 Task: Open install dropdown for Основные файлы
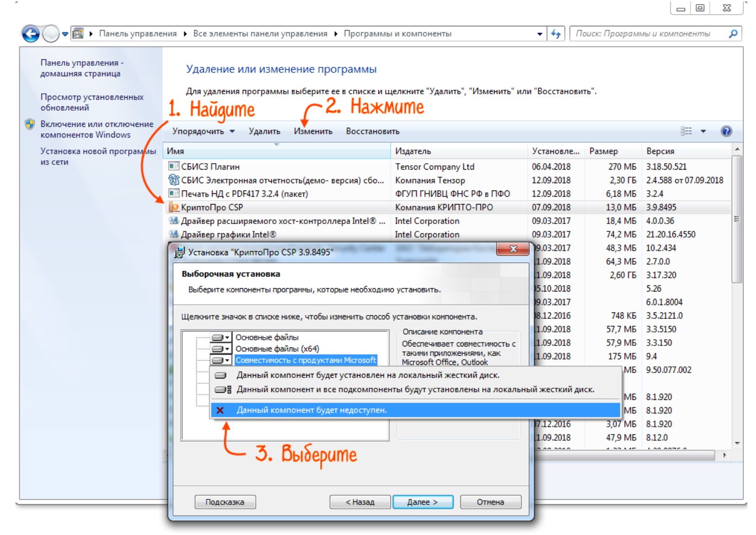pos(221,337)
